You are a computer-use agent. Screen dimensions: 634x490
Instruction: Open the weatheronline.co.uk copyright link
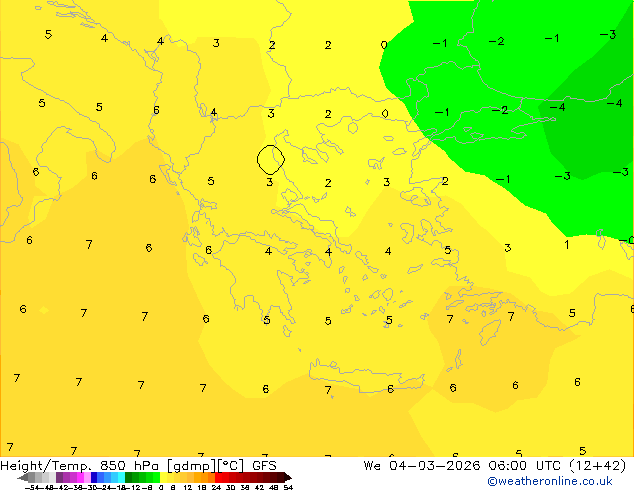pos(549,481)
